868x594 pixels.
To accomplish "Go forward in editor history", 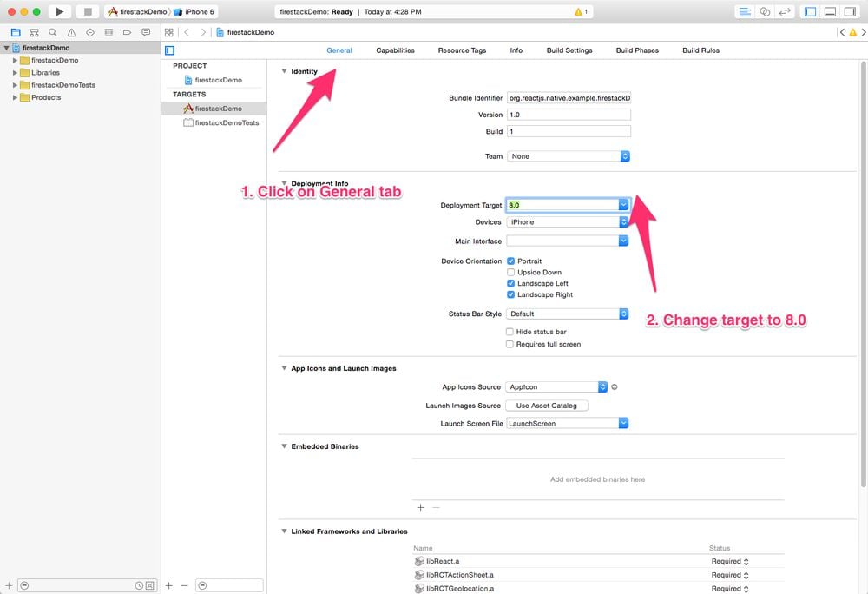I will (203, 33).
